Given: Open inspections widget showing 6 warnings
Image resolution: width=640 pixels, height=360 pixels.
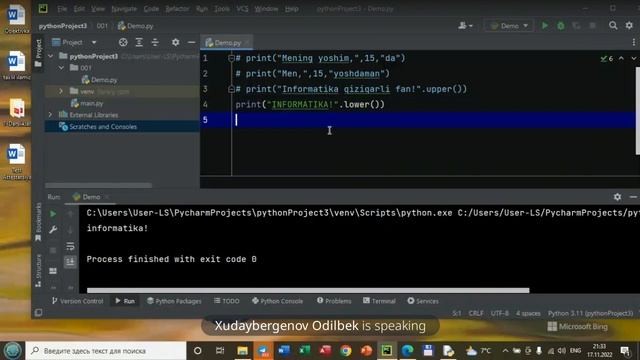Looking at the screenshot, I should coord(607,59).
